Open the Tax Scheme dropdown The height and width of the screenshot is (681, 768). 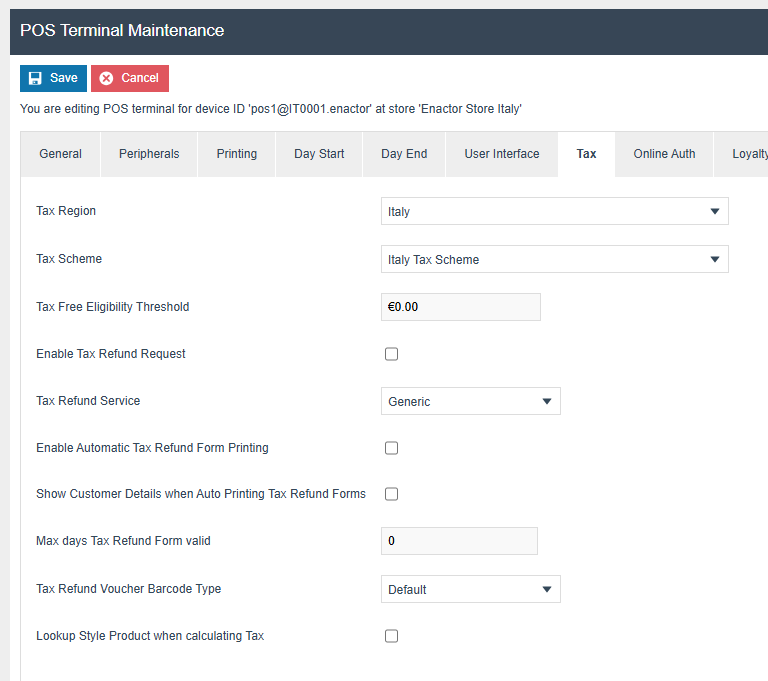[x=555, y=260]
